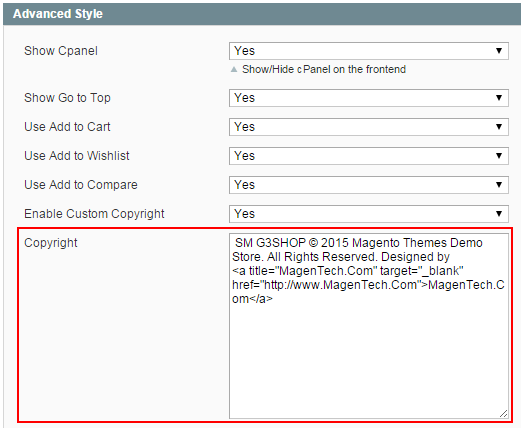Image resolution: width=521 pixels, height=428 pixels.
Task: Click the Use Add to Cart arrow icon
Action: [499, 127]
